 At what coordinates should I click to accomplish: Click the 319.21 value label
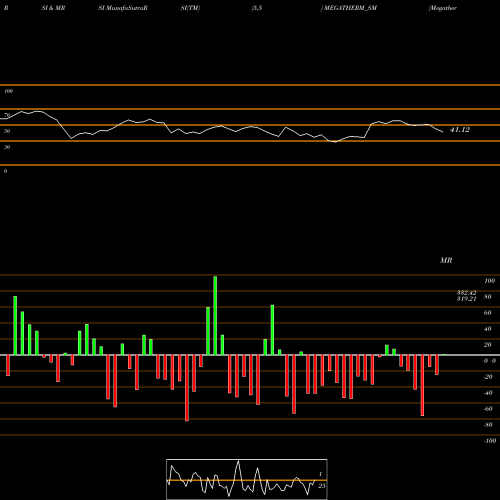tap(467, 299)
